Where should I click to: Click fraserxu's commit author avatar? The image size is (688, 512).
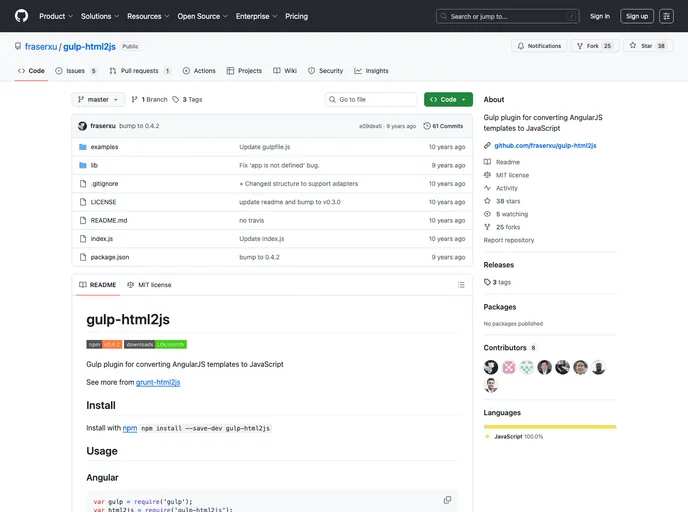(x=82, y=126)
